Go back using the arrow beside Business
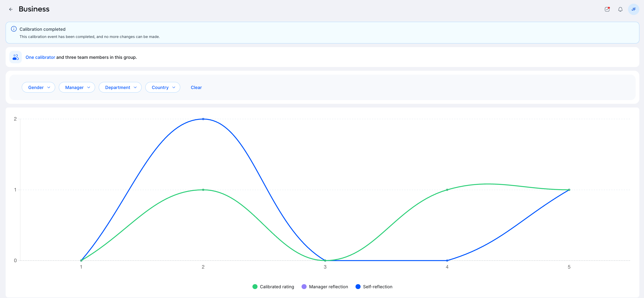 coord(11,9)
